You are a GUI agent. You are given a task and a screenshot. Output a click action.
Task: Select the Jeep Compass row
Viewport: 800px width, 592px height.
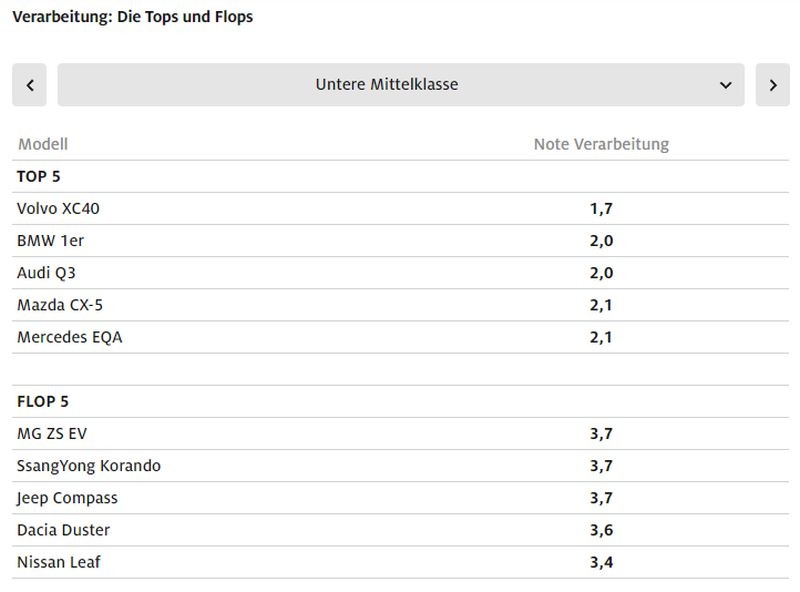67,498
